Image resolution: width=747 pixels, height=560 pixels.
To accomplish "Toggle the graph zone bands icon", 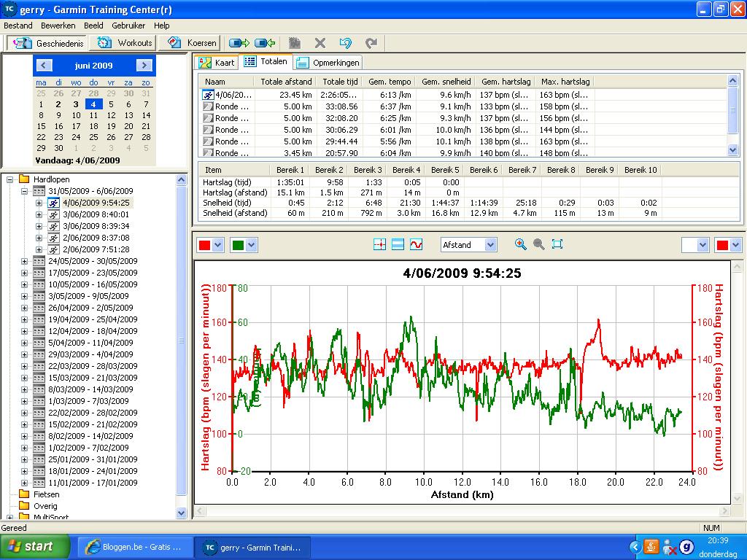I will [398, 245].
